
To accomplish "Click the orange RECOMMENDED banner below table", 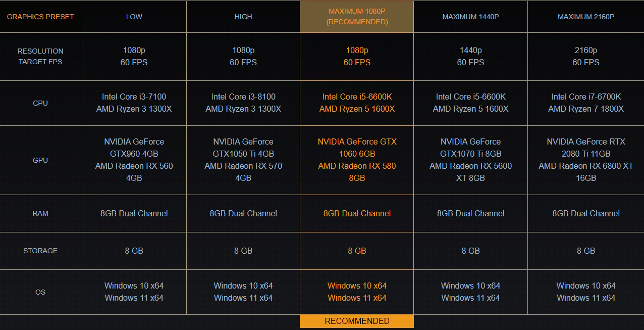I will (x=357, y=321).
